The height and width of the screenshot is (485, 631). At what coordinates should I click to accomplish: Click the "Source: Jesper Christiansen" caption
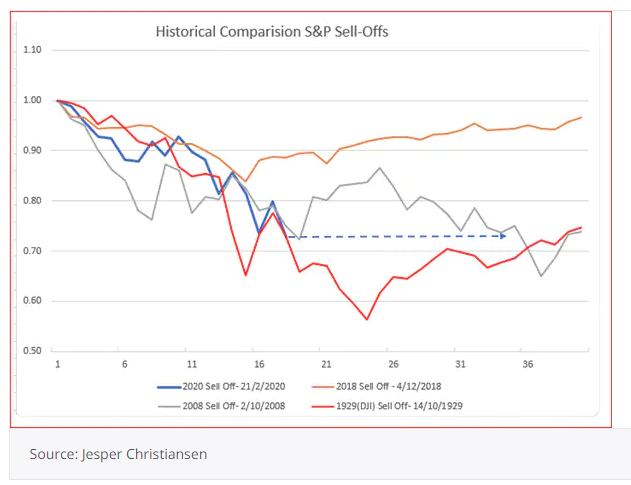117,454
